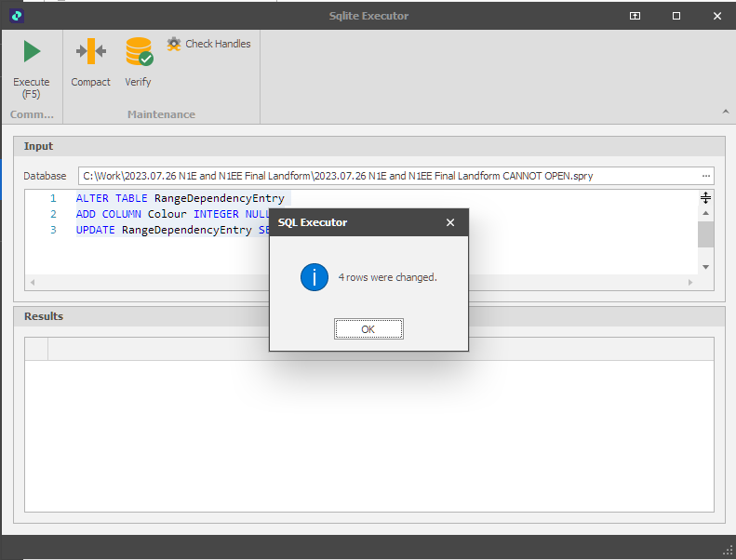Click the editor's horizontal scroll right arrow
736x560 pixels.
tap(689, 282)
